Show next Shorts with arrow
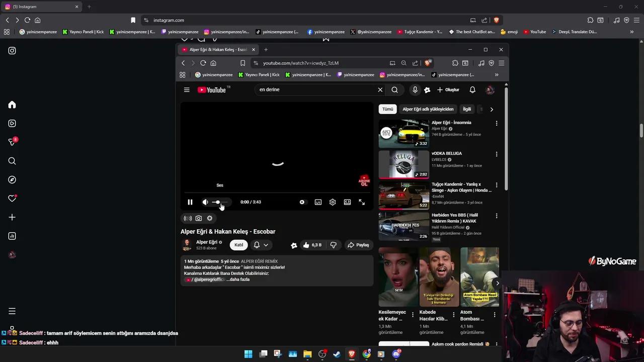This screenshot has width=644, height=362. pyautogui.click(x=498, y=283)
